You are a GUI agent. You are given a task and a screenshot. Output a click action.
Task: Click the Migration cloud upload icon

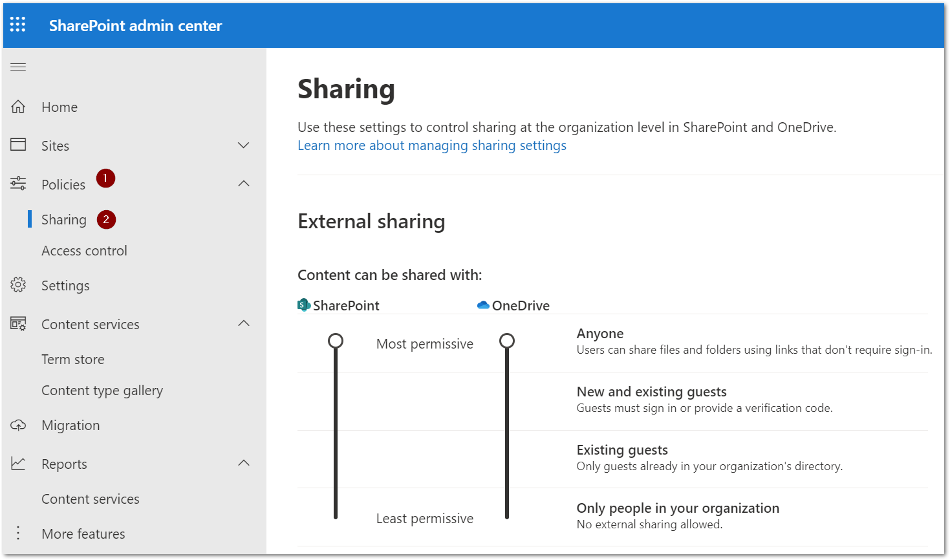pos(18,425)
